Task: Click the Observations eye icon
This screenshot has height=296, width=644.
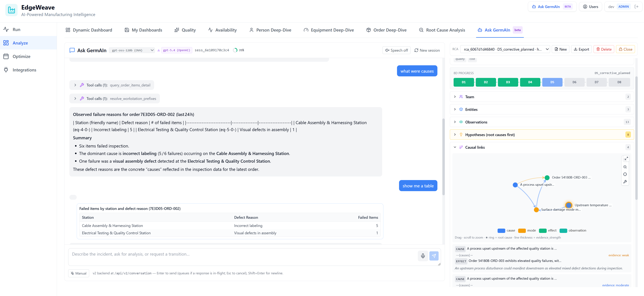Action: (x=461, y=122)
